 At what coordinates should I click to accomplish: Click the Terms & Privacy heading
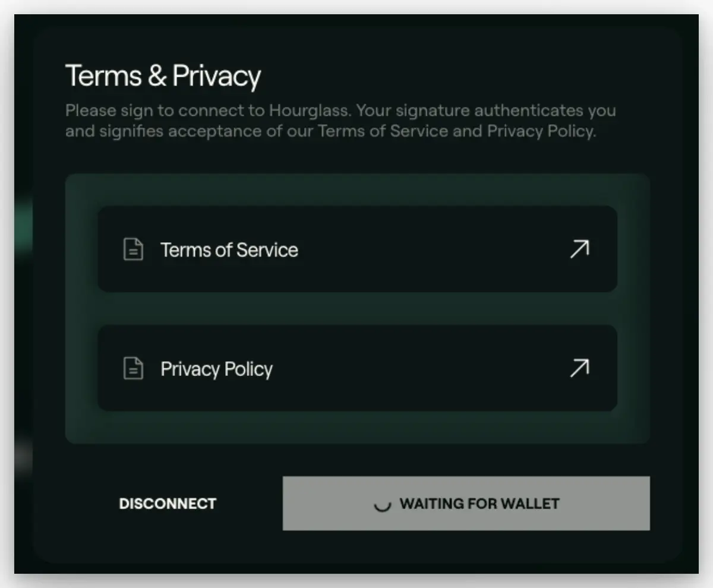(163, 76)
